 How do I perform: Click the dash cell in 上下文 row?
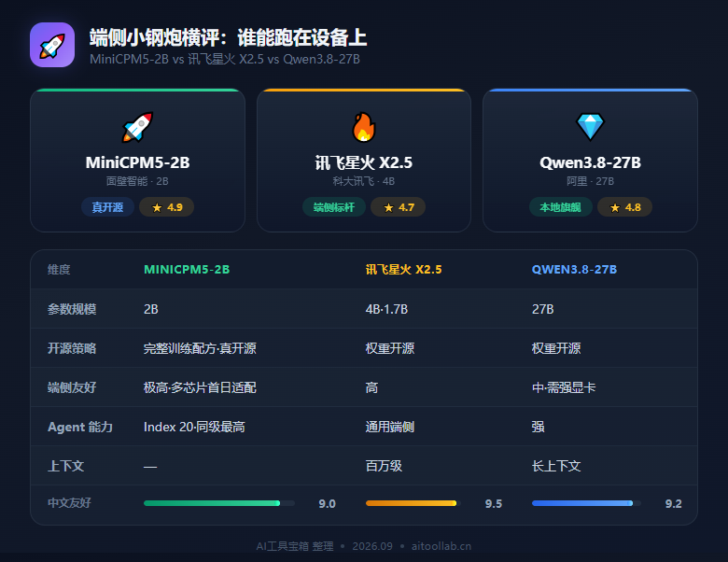[150, 467]
